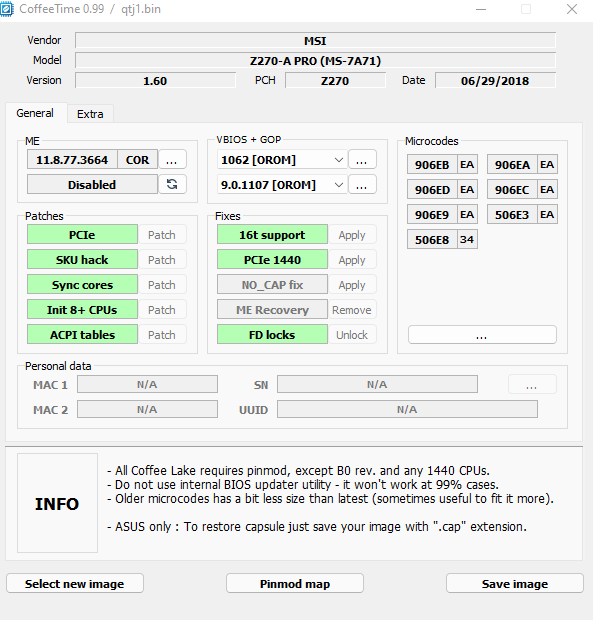Click microcode entry 906E9
The height and width of the screenshot is (620, 593).
(x=432, y=214)
